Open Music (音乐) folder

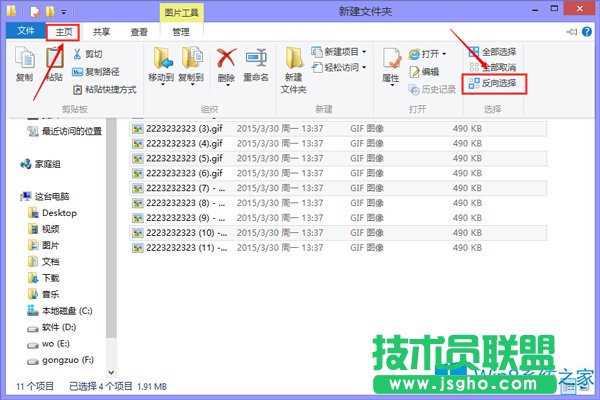(x=44, y=294)
